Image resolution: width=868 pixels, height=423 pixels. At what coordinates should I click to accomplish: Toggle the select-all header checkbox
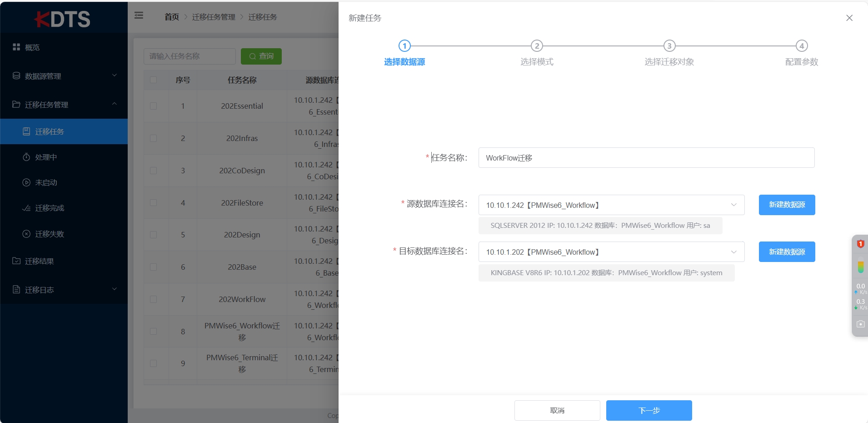[x=154, y=80]
